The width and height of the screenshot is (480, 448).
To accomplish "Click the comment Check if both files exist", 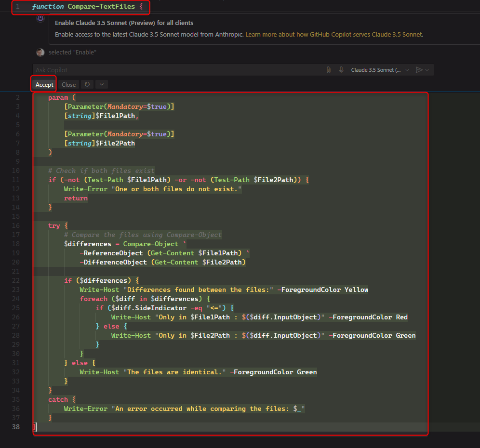I will click(101, 171).
